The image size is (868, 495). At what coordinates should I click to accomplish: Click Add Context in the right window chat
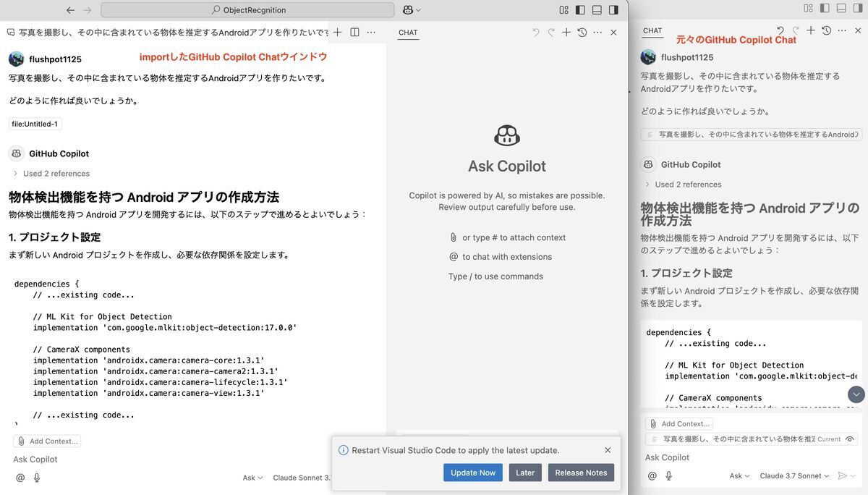click(x=679, y=423)
